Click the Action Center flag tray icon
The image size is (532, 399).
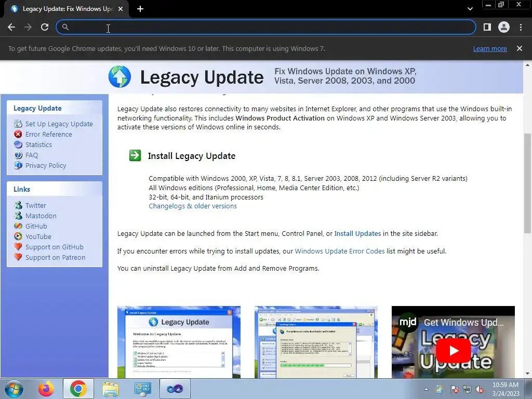[x=454, y=389]
